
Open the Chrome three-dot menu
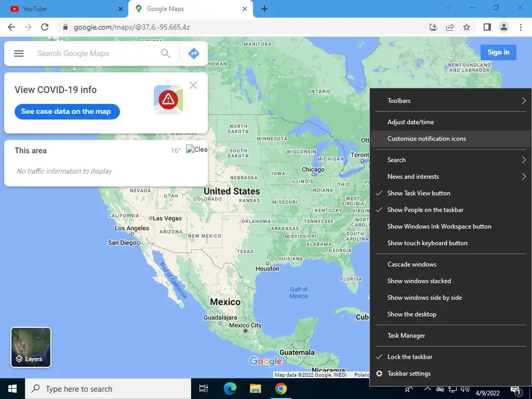(x=521, y=27)
